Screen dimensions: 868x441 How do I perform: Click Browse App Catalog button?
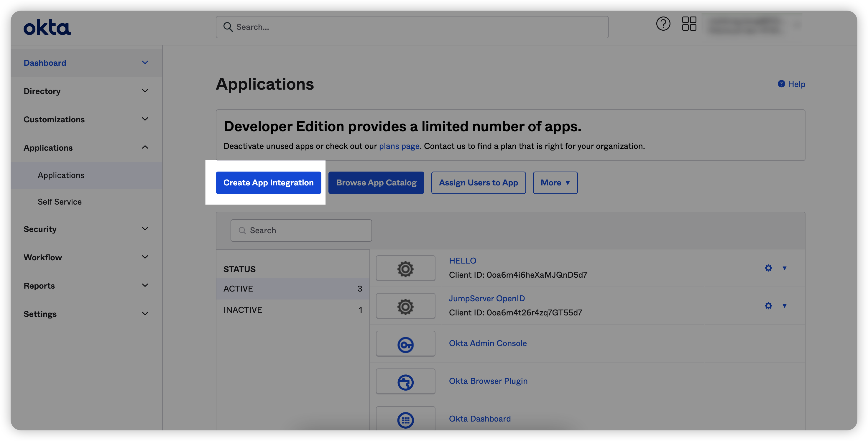point(376,182)
